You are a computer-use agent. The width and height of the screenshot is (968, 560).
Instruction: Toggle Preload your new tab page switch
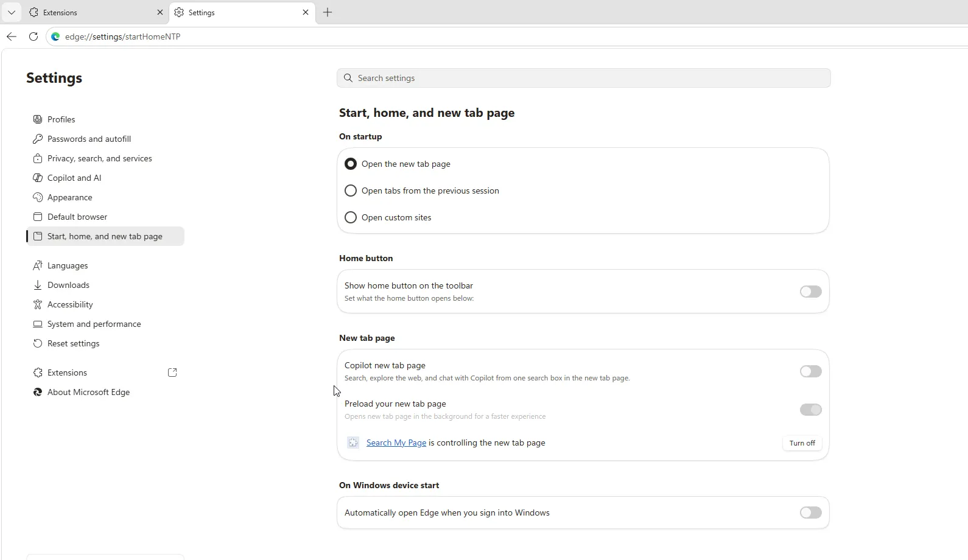811,410
